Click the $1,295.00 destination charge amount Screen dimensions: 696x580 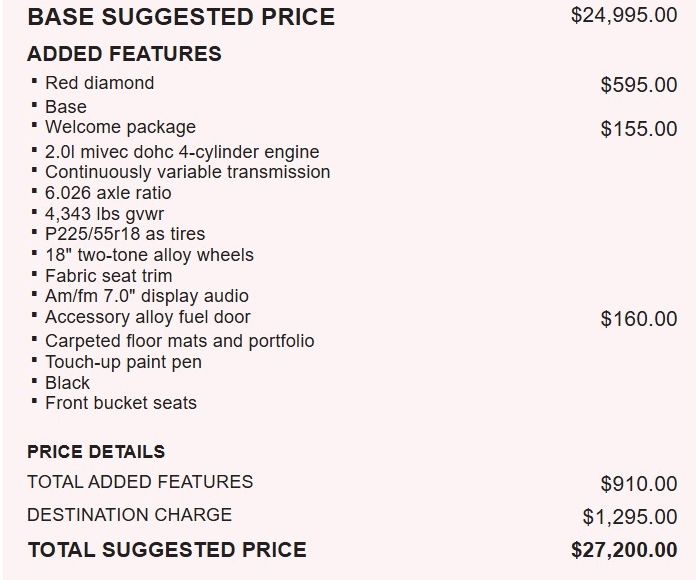(x=629, y=517)
